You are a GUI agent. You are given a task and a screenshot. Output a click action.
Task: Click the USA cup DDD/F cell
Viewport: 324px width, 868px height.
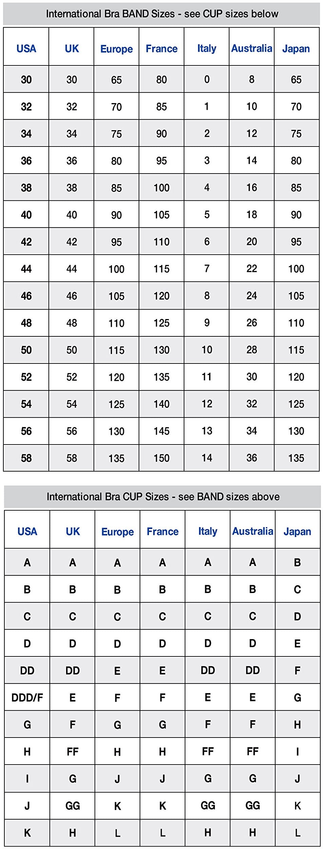click(x=27, y=697)
